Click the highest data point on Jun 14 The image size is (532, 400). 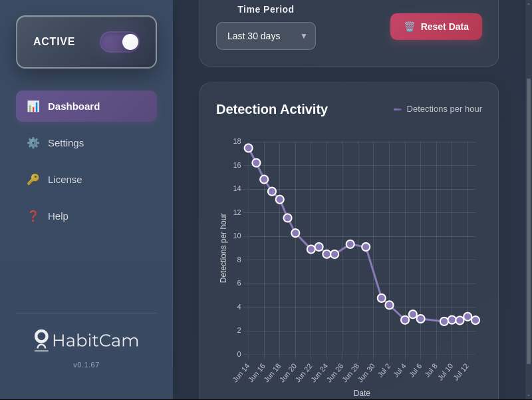(x=249, y=148)
